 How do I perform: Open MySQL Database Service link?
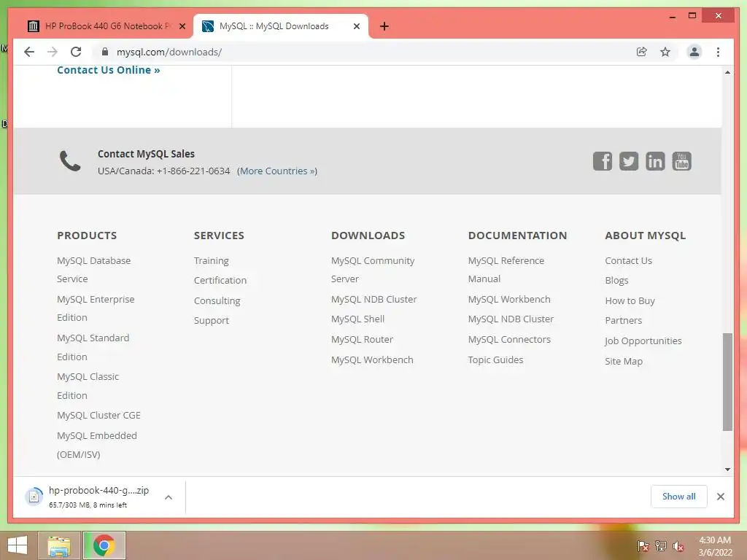(93, 270)
